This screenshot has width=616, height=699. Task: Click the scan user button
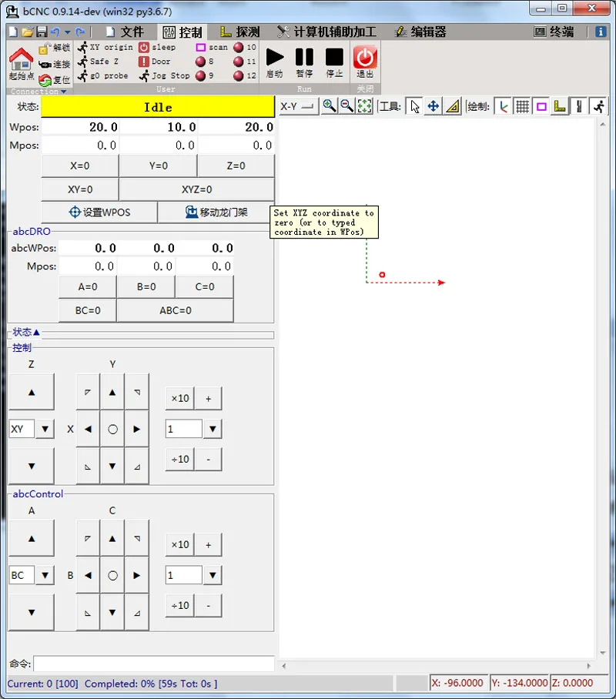[x=212, y=47]
